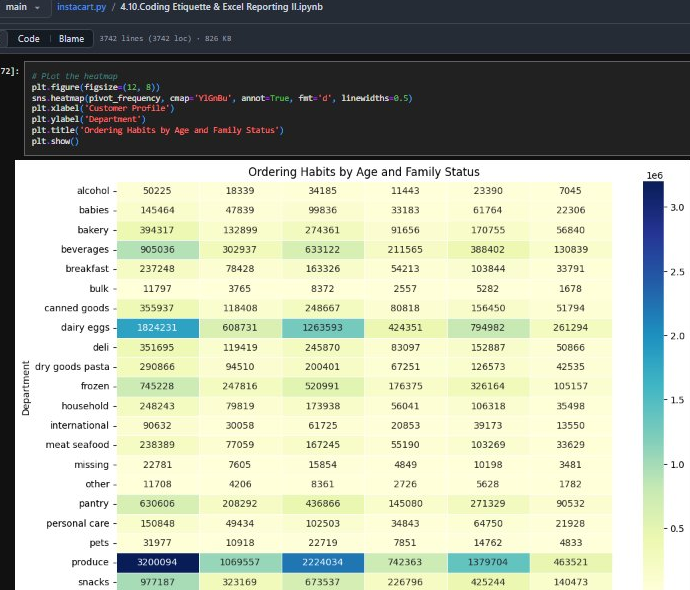Click the frozen cell 745228
690x590 pixels.
pos(158,386)
